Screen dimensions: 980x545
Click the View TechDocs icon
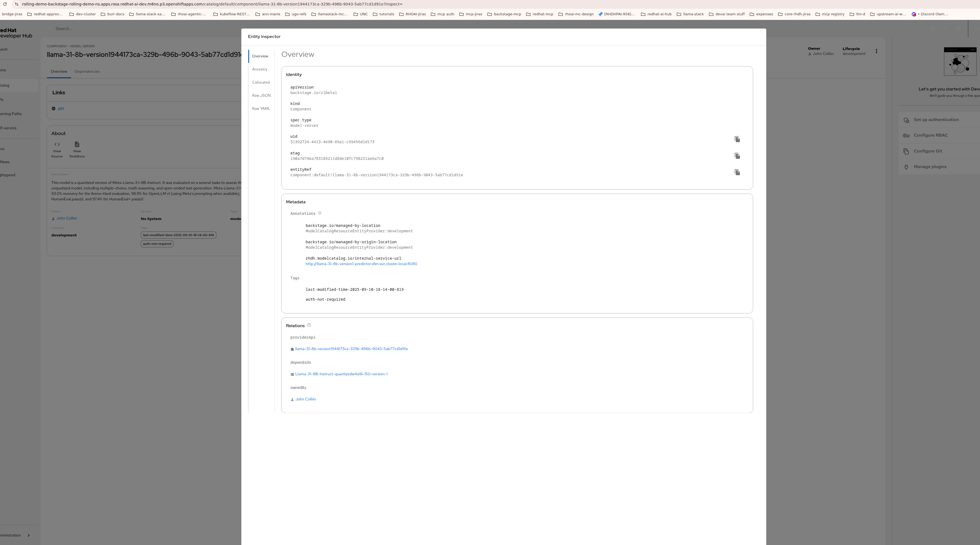(x=77, y=145)
